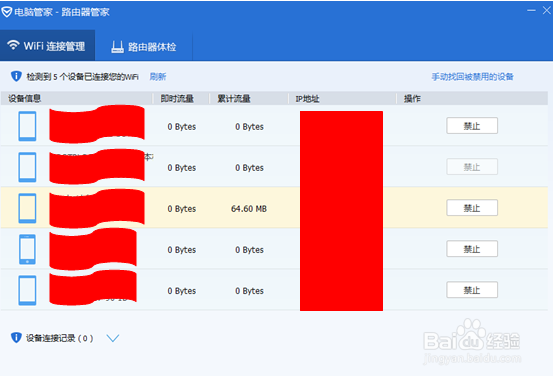Block the device with 64.60 MB traffic
Screen dimensions: 553x378
pyautogui.click(x=472, y=208)
